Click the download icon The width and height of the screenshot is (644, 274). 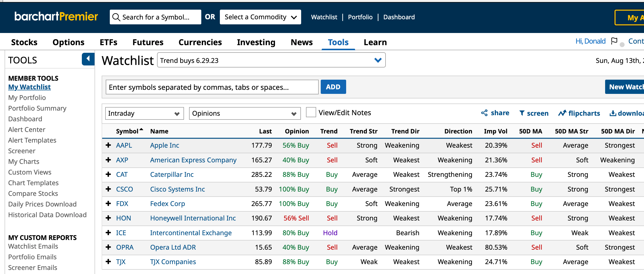[613, 113]
